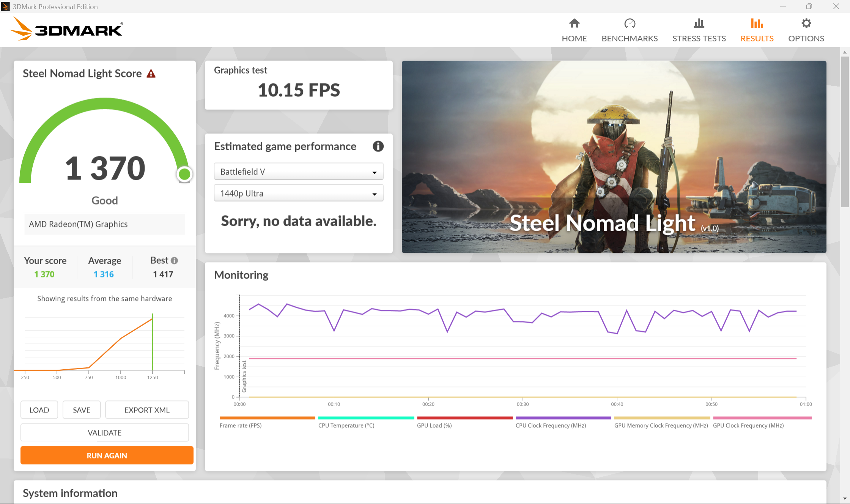850x504 pixels.
Task: Click the Stress Tests bar chart icon
Action: point(699,24)
